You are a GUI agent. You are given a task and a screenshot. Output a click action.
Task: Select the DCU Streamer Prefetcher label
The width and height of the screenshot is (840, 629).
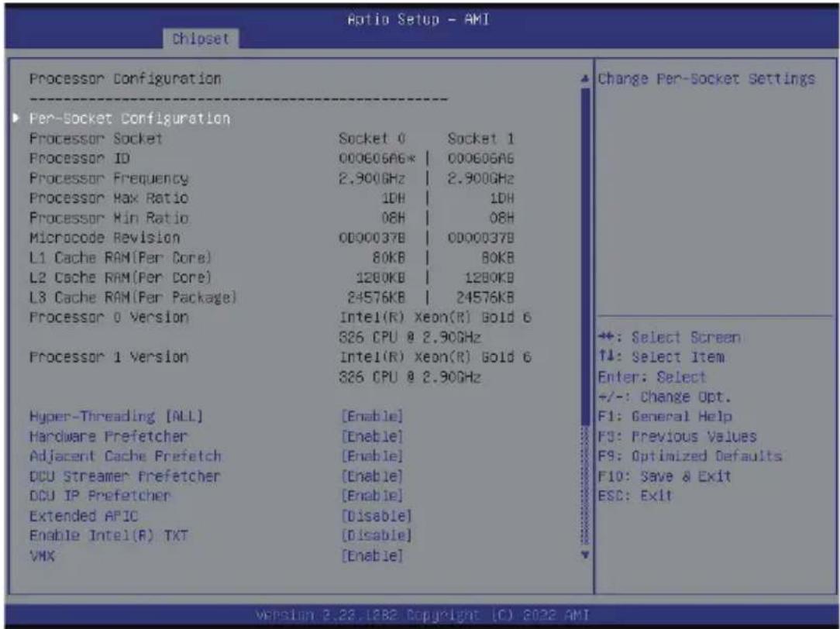(x=125, y=476)
